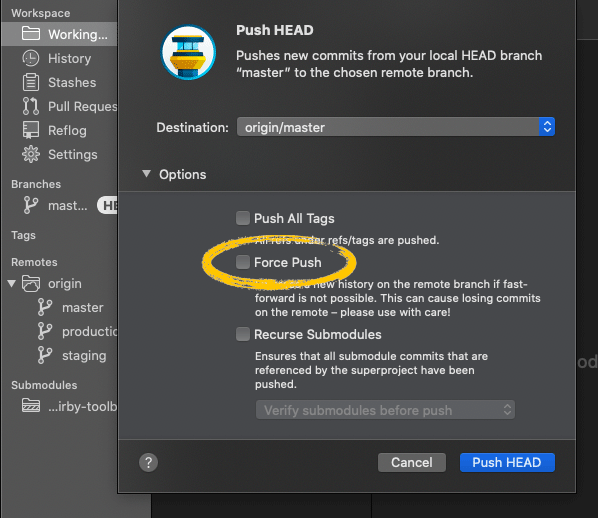Enable the Force Push checkbox
Image resolution: width=598 pixels, height=518 pixels.
point(243,262)
